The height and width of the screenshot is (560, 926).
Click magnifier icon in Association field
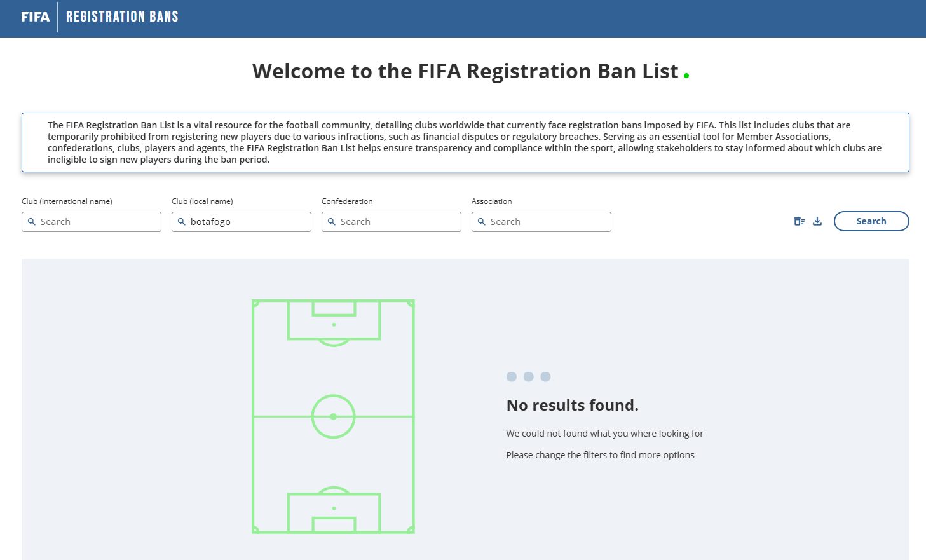click(482, 222)
